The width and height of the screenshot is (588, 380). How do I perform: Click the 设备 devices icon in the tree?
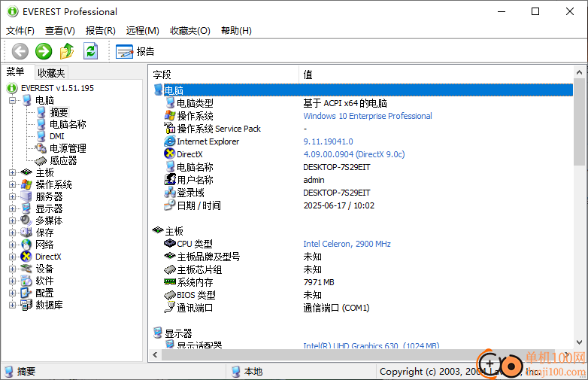26,269
